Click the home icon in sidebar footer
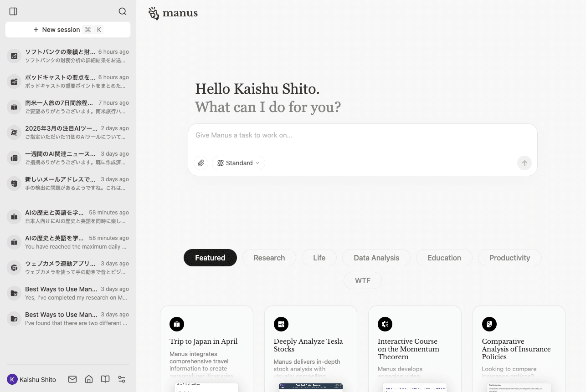This screenshot has width=586, height=392. (x=89, y=379)
